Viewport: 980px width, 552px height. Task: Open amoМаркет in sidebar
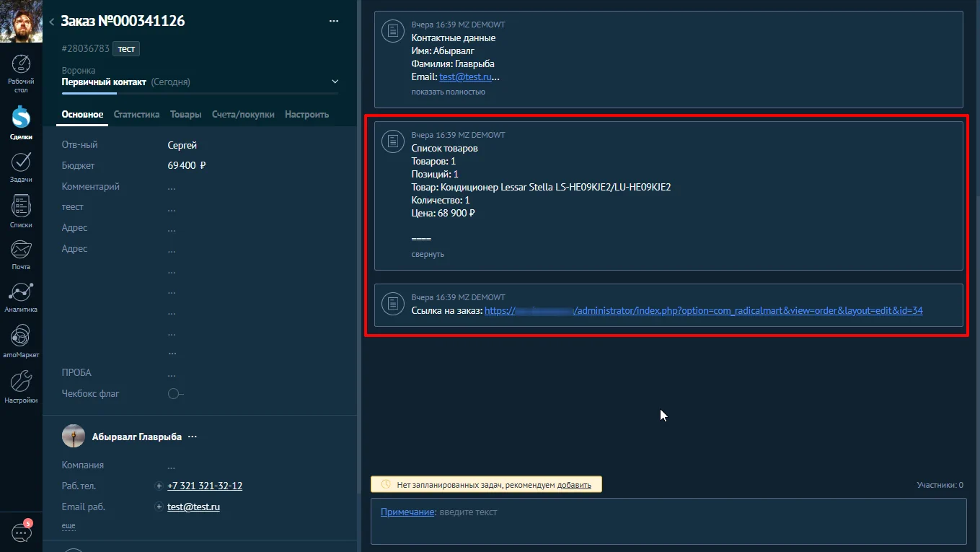pos(21,340)
